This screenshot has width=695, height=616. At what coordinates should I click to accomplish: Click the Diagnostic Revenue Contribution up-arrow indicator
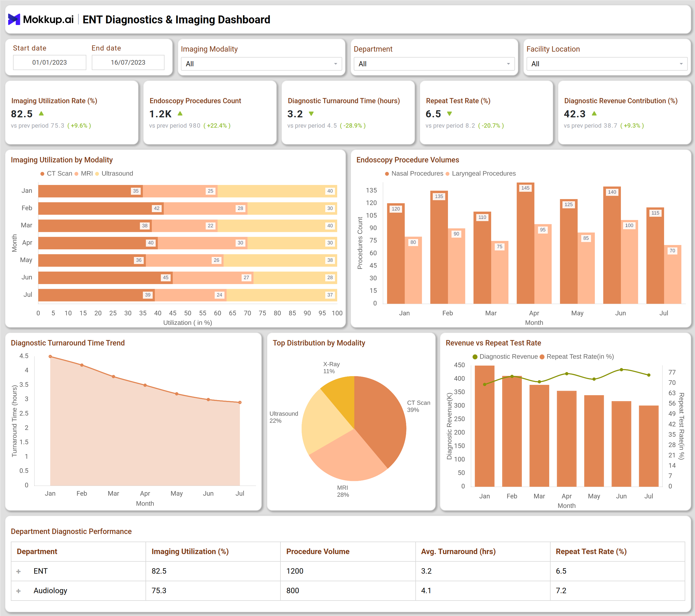tap(594, 114)
